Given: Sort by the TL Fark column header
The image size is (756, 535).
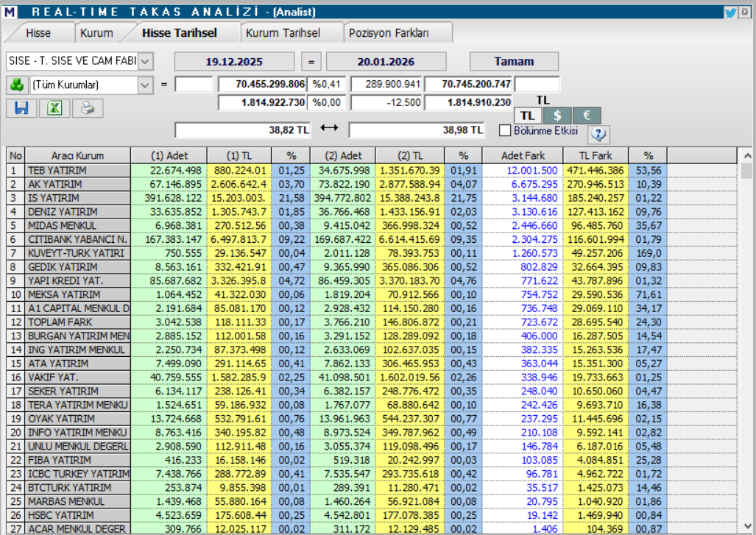Looking at the screenshot, I should coord(595,156).
